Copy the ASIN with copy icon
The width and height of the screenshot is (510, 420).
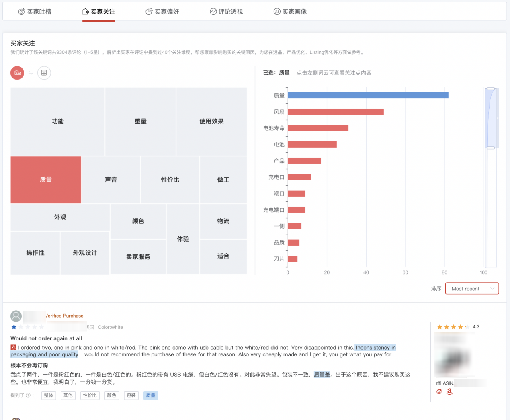(x=438, y=383)
